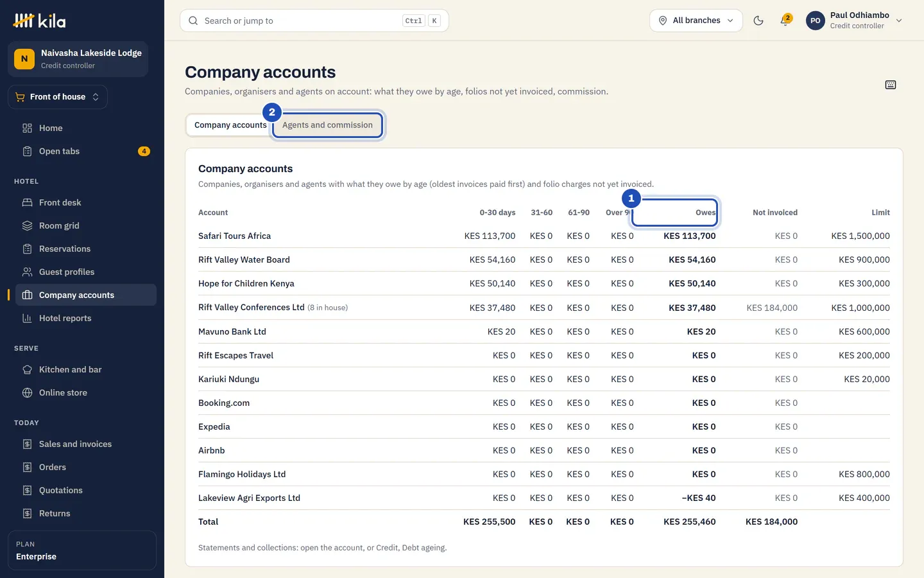The width and height of the screenshot is (924, 578).
Task: Open the Enterprise plan card
Action: [x=82, y=550]
